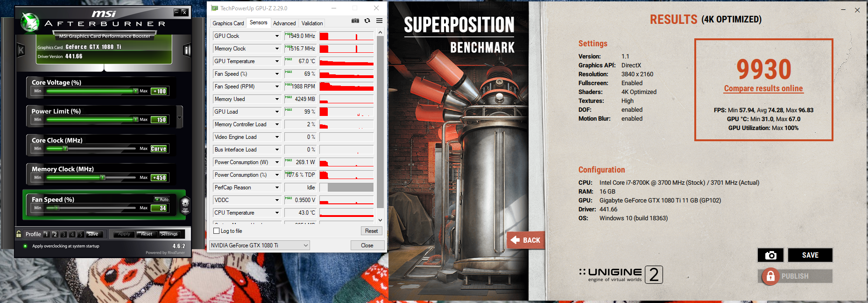Click the Afterburner Apply button
868x303 pixels.
point(124,234)
